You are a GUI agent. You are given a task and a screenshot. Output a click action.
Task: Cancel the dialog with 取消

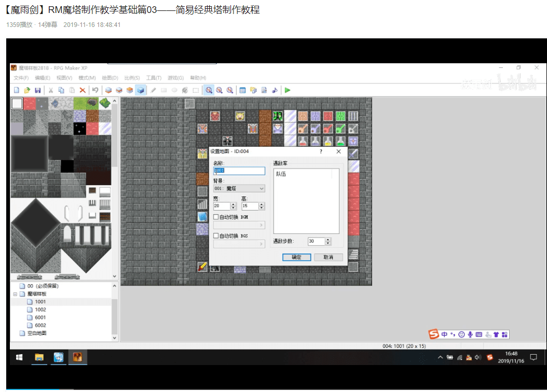pos(329,257)
